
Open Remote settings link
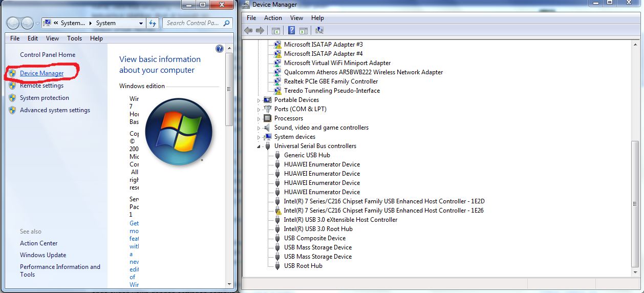tap(42, 86)
